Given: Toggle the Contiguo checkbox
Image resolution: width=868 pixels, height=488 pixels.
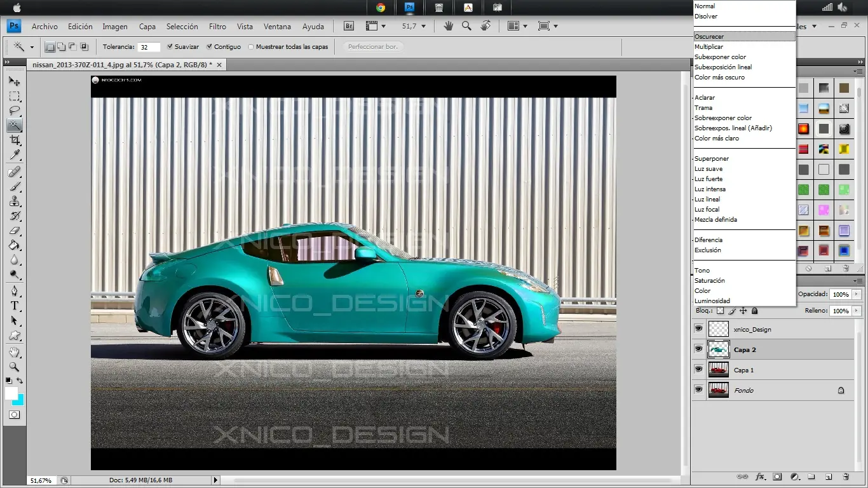Looking at the screenshot, I should (x=208, y=46).
